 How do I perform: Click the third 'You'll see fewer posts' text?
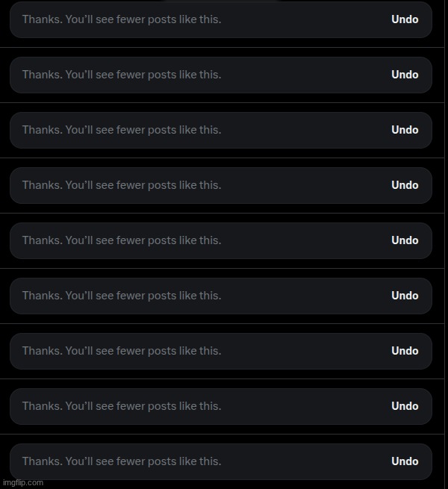tap(122, 130)
